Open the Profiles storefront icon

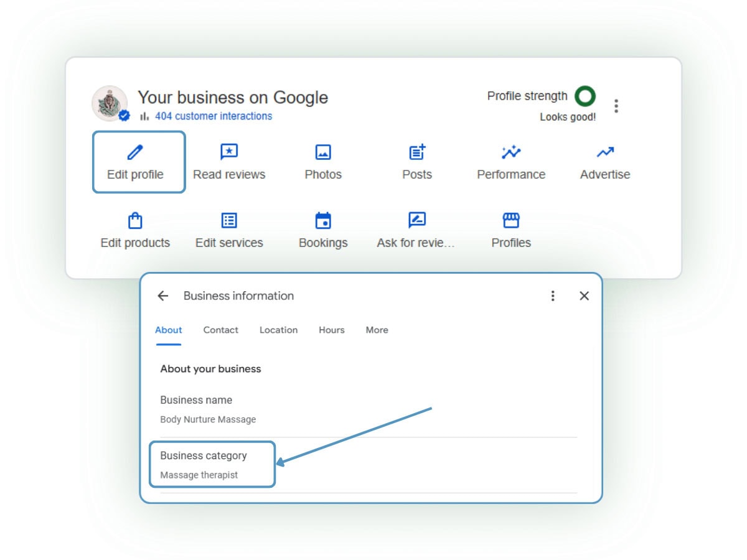coord(511,220)
